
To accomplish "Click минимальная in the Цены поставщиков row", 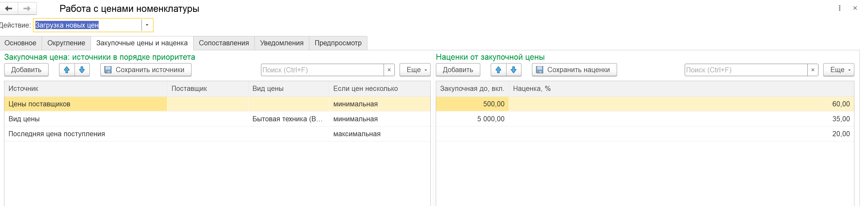I will click(379, 104).
